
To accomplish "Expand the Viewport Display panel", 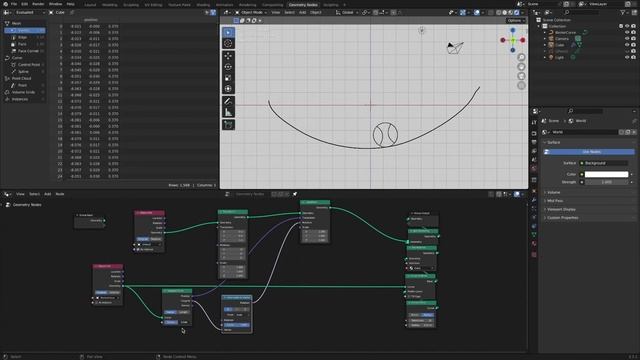I will pyautogui.click(x=561, y=209).
